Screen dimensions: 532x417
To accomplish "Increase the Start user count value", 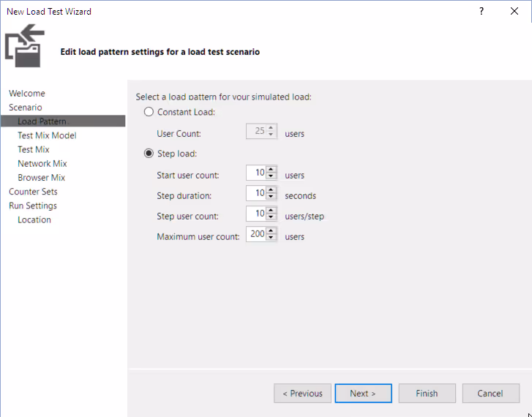I will click(271, 170).
